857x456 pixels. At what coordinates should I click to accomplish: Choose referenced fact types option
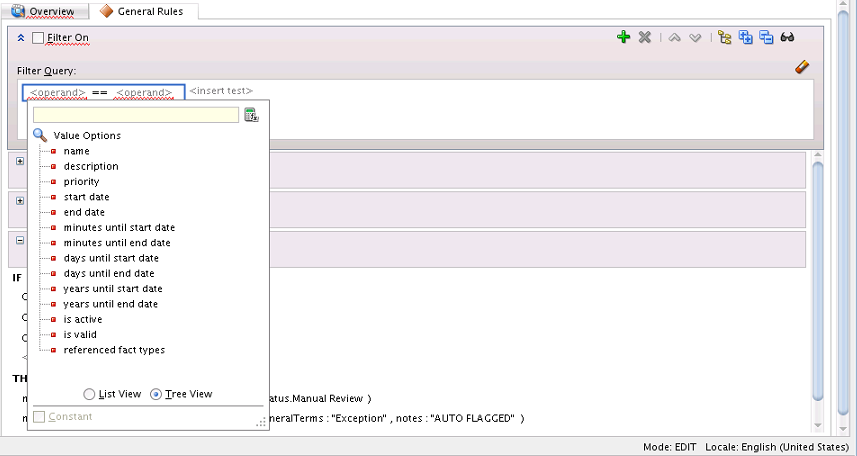click(114, 350)
